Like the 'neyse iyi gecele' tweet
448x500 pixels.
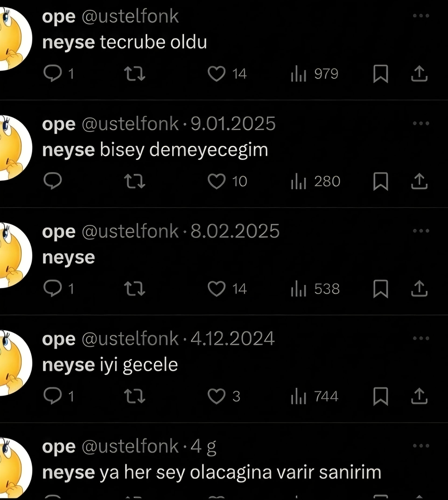tap(217, 396)
